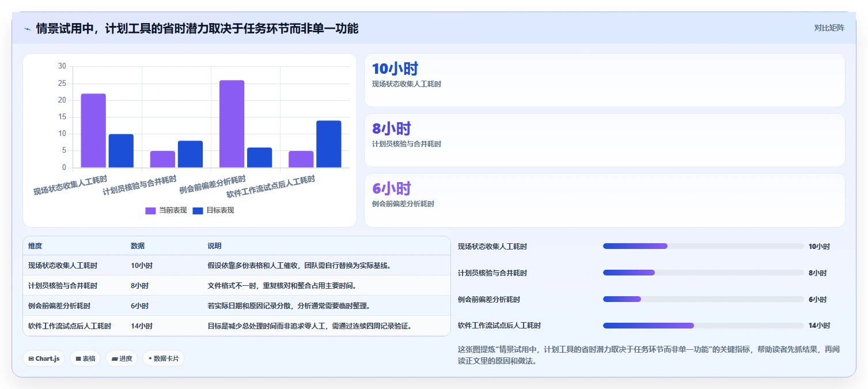868x389 pixels.
Task: Click the 软件工作流试点后人工耗时 progress bar
Action: [x=703, y=326]
